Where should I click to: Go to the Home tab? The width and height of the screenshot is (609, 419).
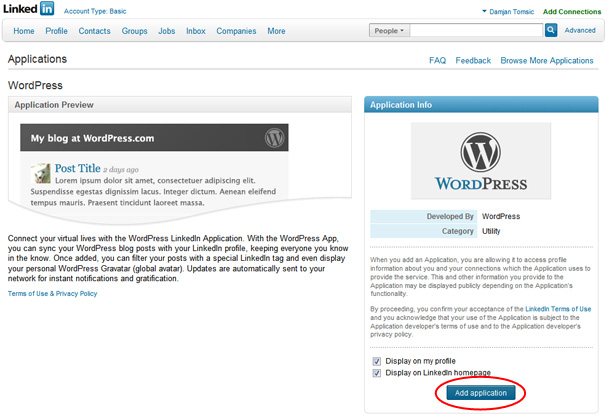pos(24,31)
